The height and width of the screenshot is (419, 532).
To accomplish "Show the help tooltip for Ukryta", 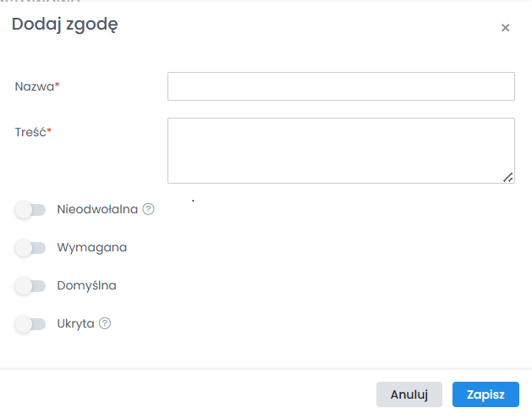I will pyautogui.click(x=105, y=323).
